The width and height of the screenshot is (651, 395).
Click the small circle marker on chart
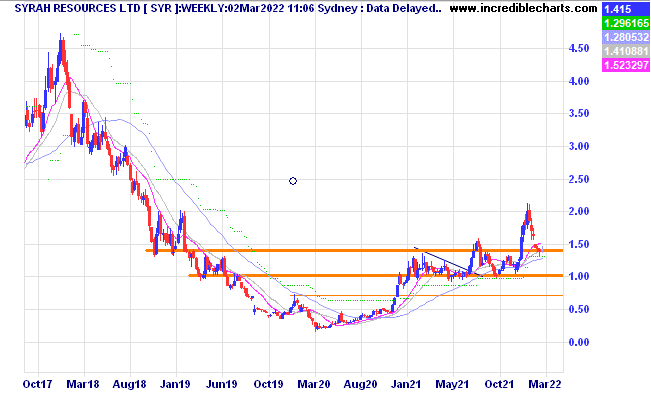click(x=293, y=181)
